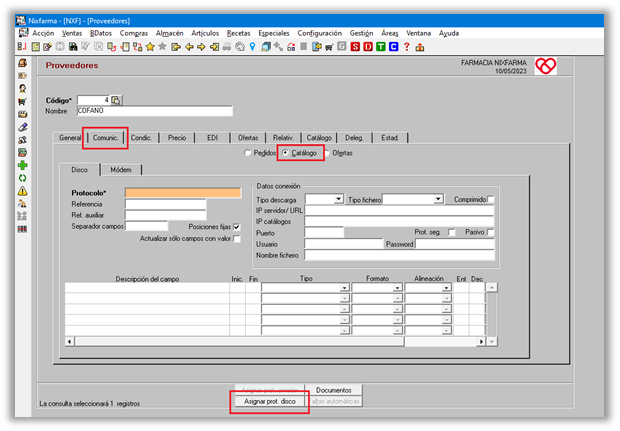Screen dimensions: 620x431
Task: Open the Compras menu
Action: pos(134,33)
